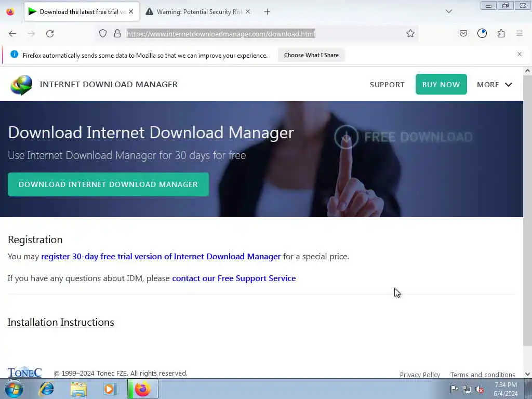Click the vertical scrollbar thumb

527,210
